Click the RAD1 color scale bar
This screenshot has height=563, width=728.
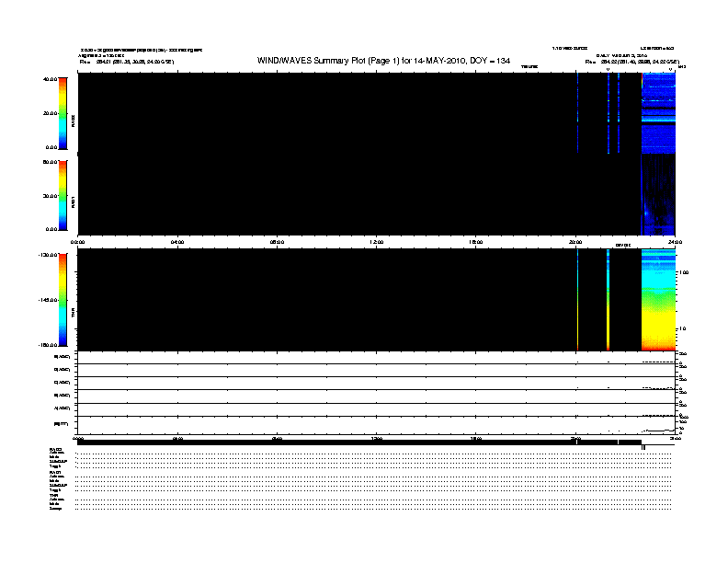pos(63,195)
